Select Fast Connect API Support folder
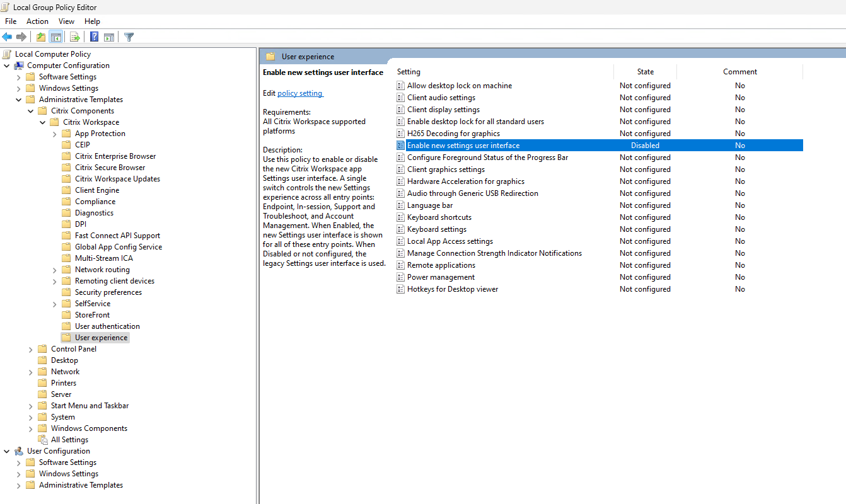 click(117, 236)
